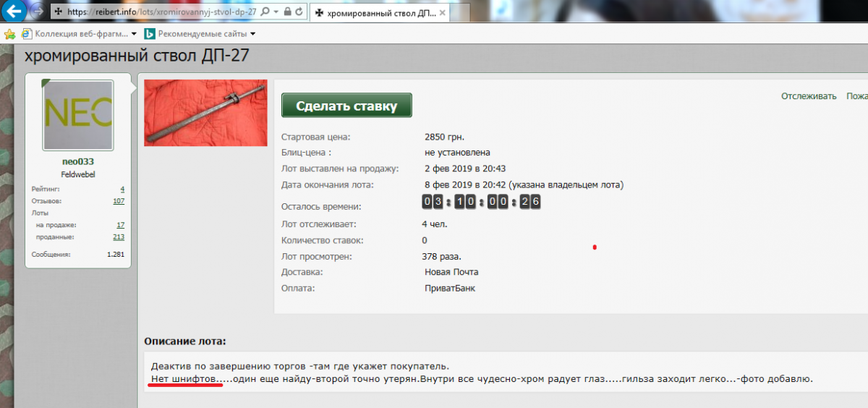Open the 107 reviews count link
This screenshot has width=868, height=408.
click(x=119, y=201)
